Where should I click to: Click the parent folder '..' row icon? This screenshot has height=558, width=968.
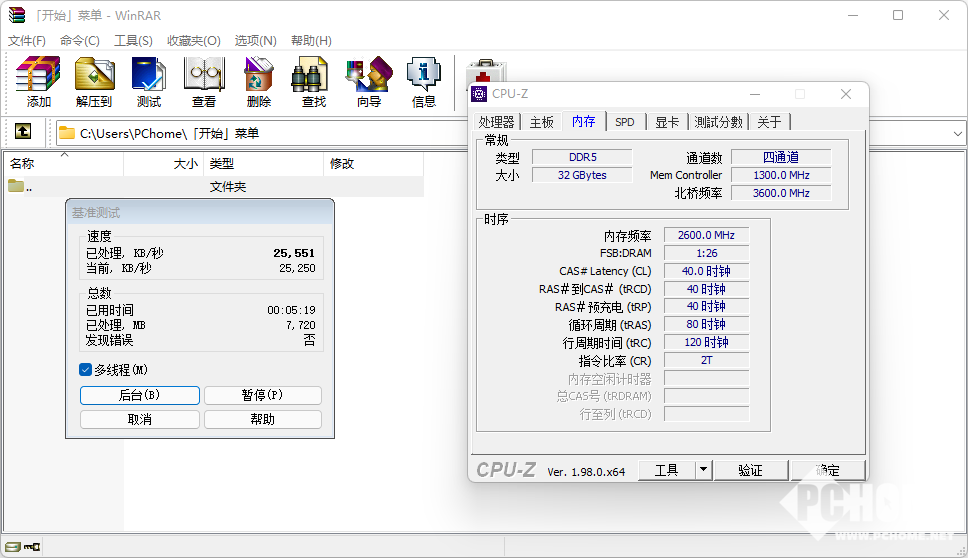16,186
